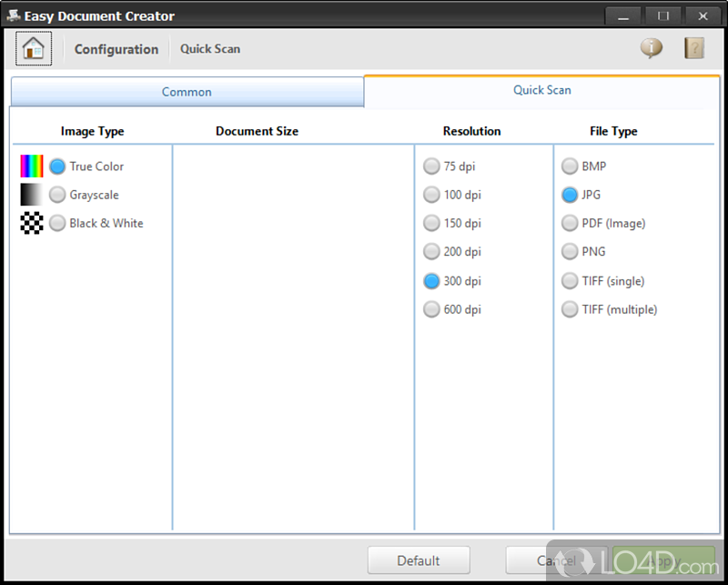Open the help book icon
Image resolution: width=728 pixels, height=585 pixels.
[694, 48]
